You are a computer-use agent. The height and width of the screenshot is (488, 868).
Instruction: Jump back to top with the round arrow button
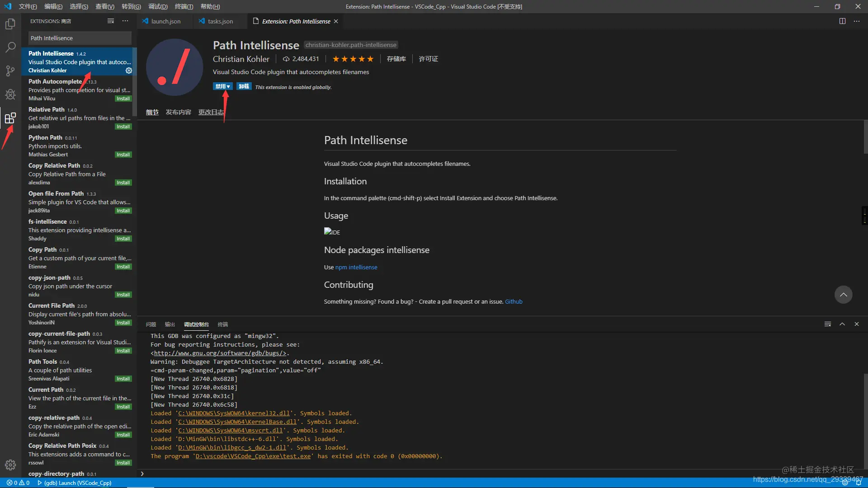843,295
